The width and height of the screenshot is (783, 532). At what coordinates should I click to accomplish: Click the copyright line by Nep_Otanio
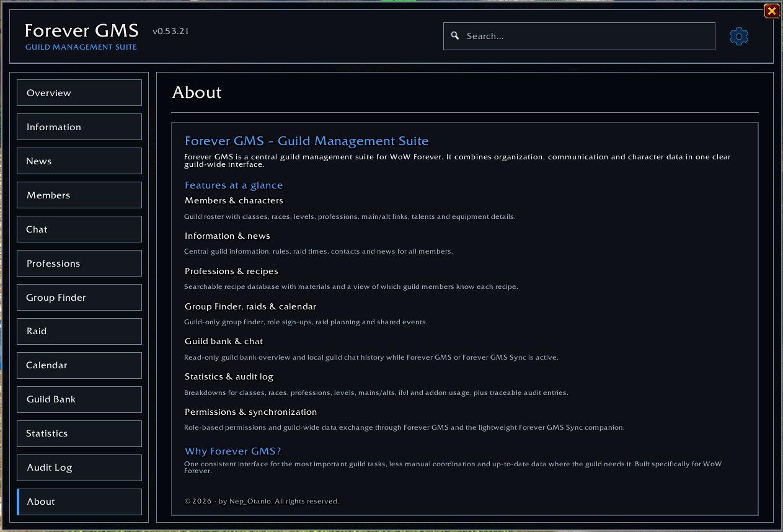coord(262,501)
